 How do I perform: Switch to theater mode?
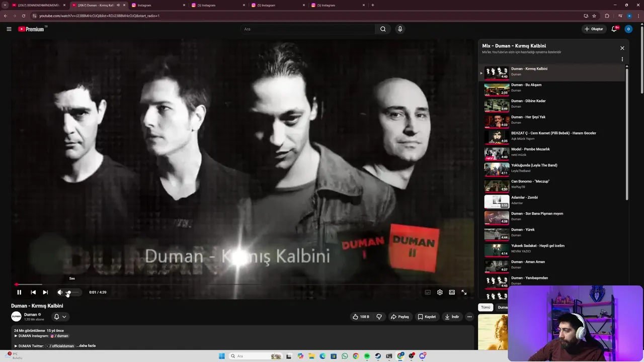(452, 292)
